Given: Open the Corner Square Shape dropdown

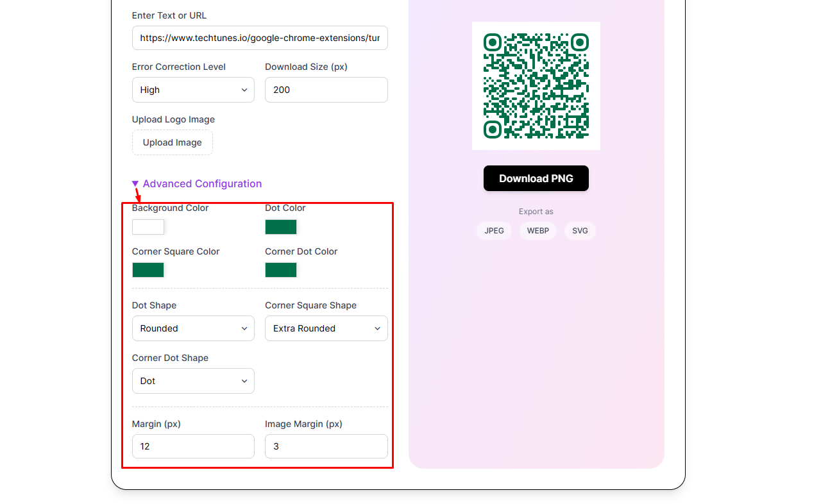Looking at the screenshot, I should click(326, 328).
